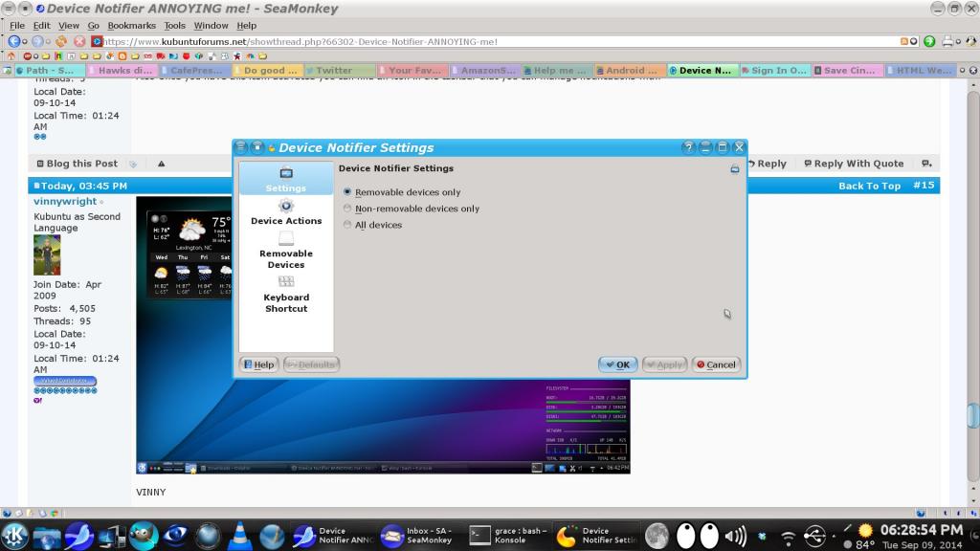980x551 pixels.
Task: Select 'Non-removable devices only' radio option
Action: [347, 209]
